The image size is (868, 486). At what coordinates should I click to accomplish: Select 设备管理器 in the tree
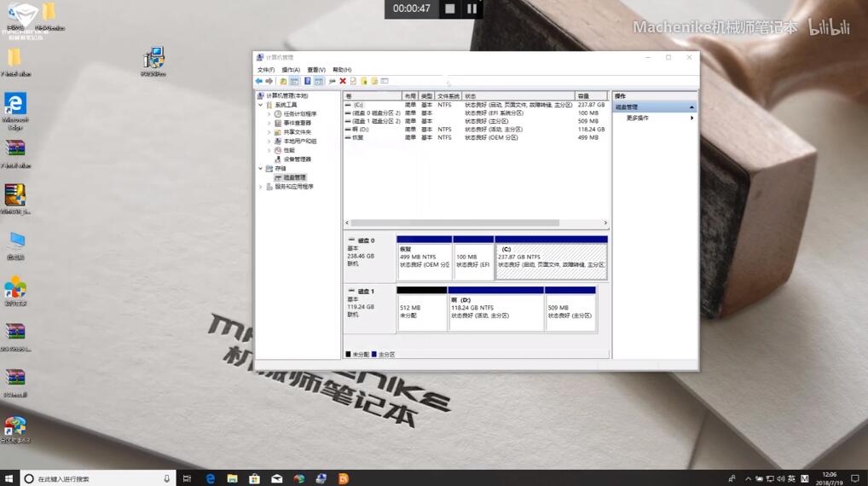click(298, 159)
